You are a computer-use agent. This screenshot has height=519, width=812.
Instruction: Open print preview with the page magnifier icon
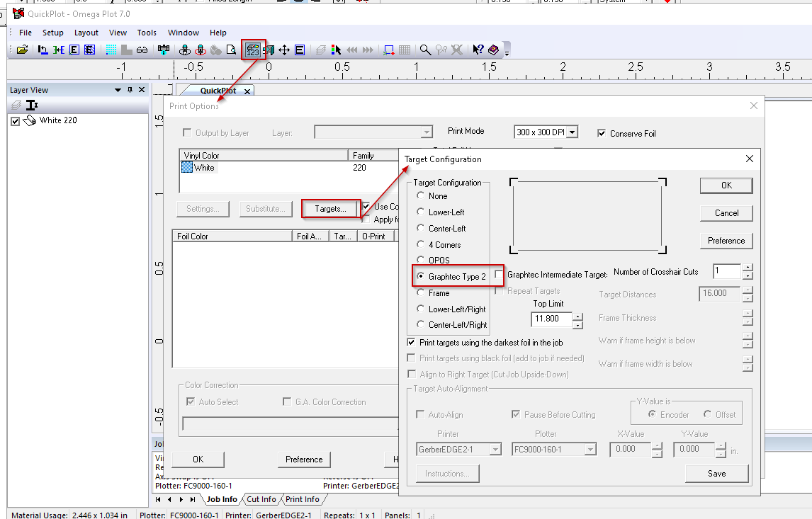(x=231, y=50)
